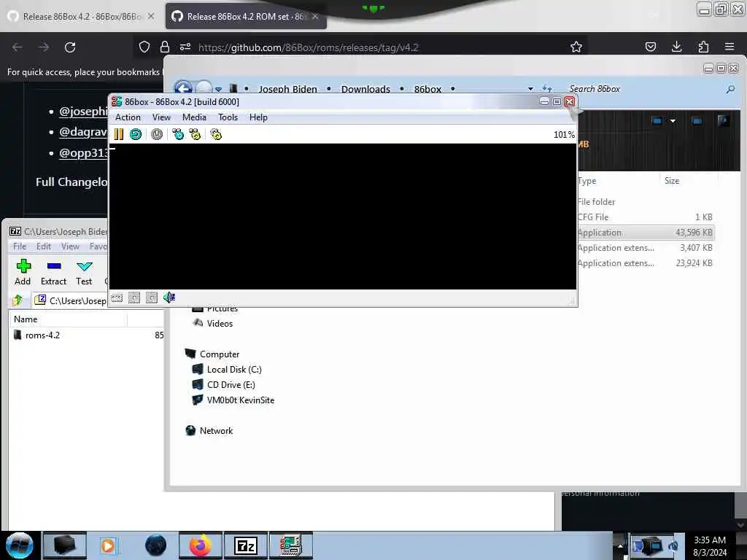Click the Test button in 7-Zip
Screen dimensions: 747x560
click(84, 273)
